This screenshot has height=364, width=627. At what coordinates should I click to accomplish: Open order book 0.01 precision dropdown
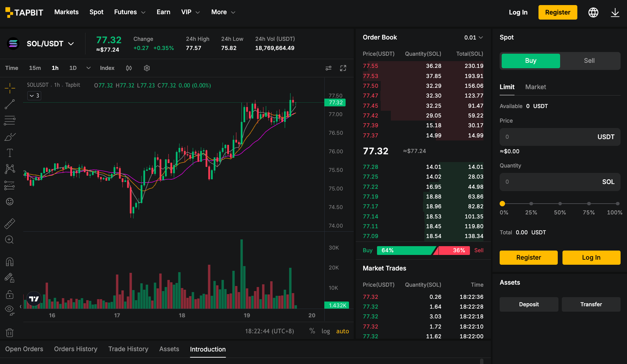[474, 37]
